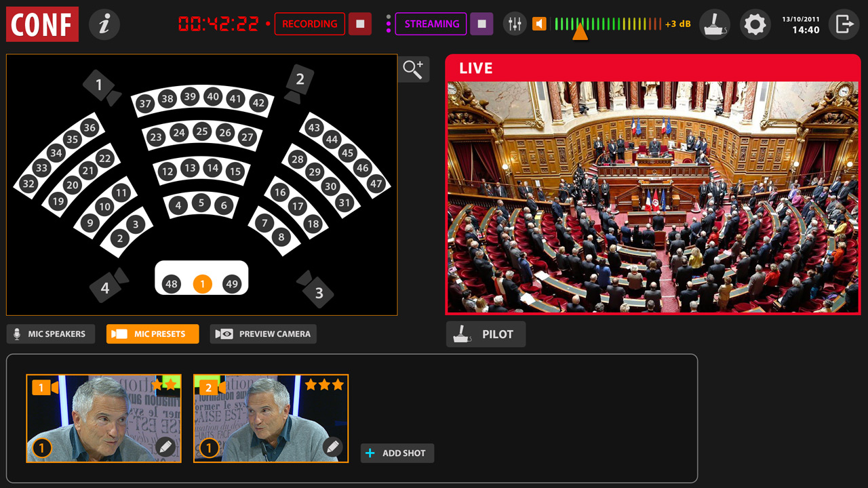The image size is (868, 488).
Task: Click the PILOT button
Action: (486, 334)
